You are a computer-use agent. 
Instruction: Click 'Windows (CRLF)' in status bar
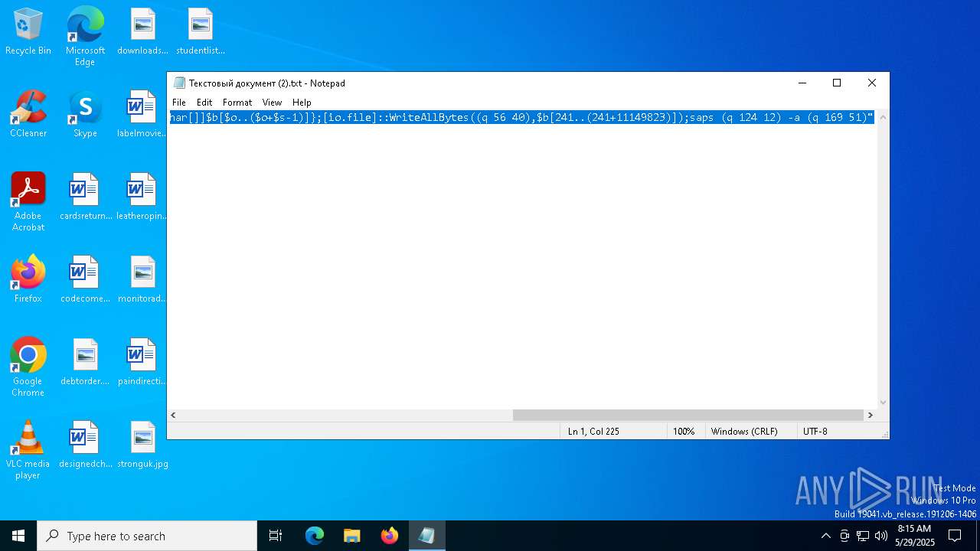744,432
